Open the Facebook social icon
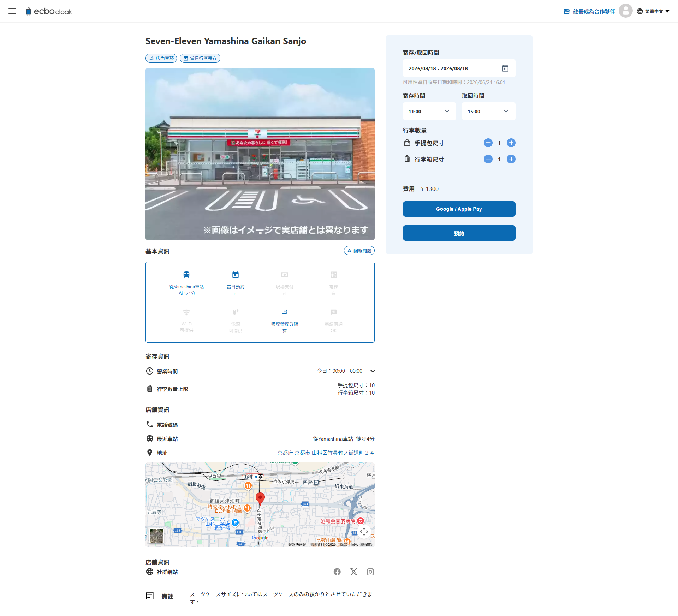Image resolution: width=678 pixels, height=616 pixels. tap(337, 572)
